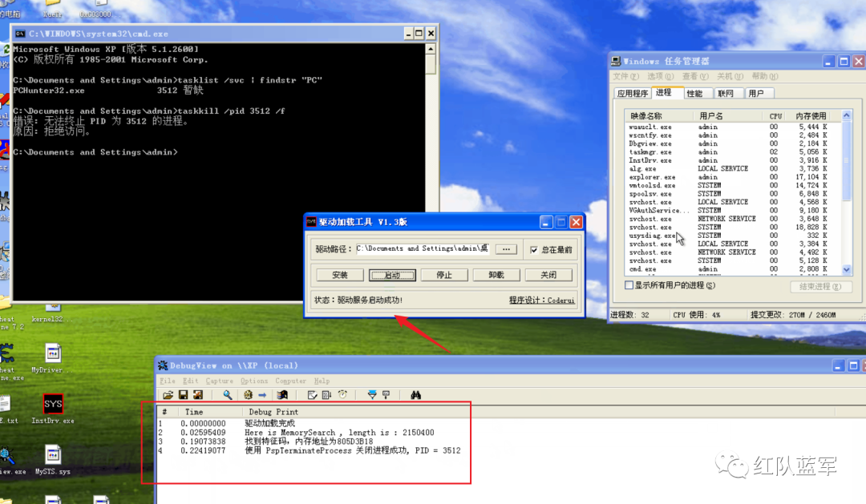Toggle autoscroll icon in DebugView toolbar
866x504 pixels.
point(327,395)
